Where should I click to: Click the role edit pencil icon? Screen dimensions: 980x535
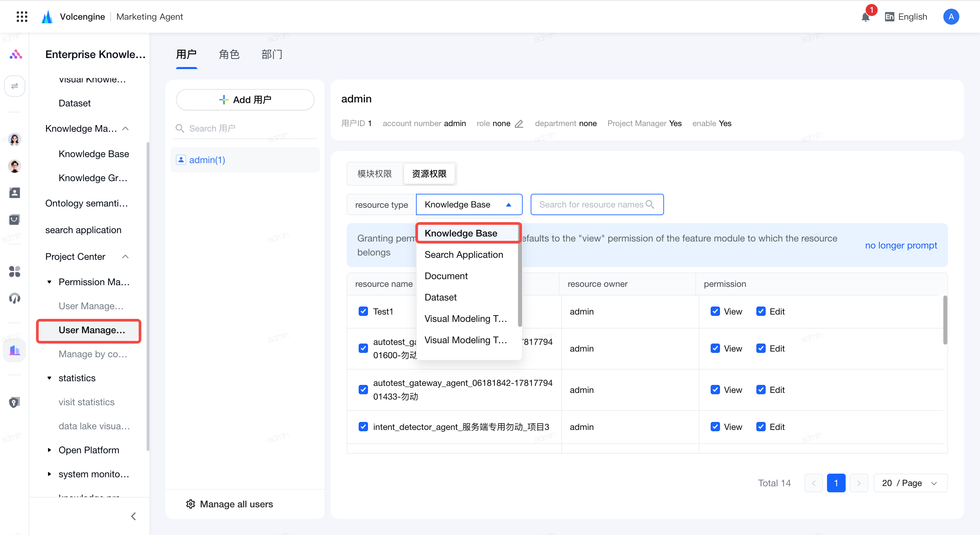[519, 124]
